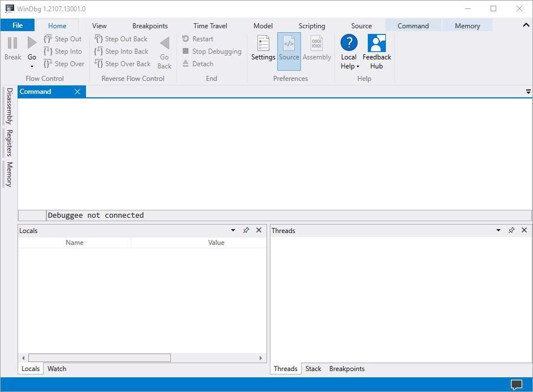Expand the Registers side panel
The width and height of the screenshot is (533, 392).
point(9,143)
